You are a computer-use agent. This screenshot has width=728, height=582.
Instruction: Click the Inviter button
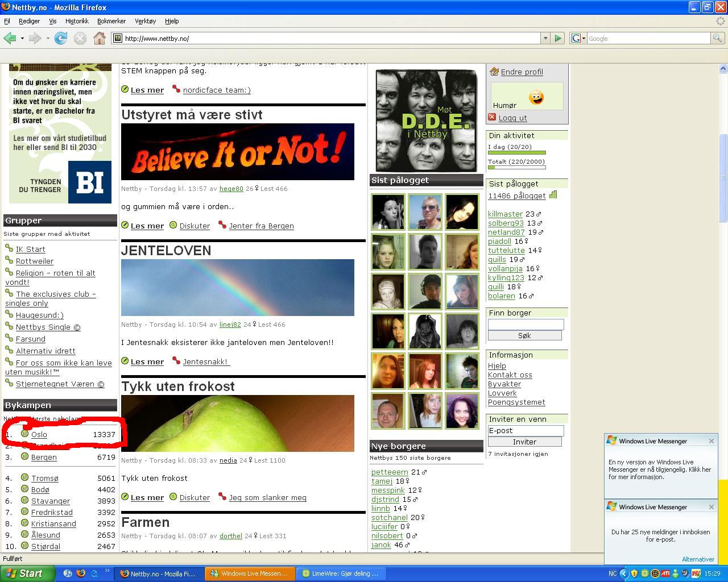(x=524, y=442)
